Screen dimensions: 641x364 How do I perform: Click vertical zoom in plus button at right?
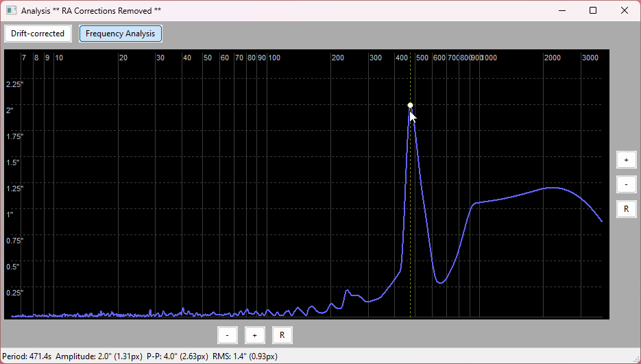627,160
